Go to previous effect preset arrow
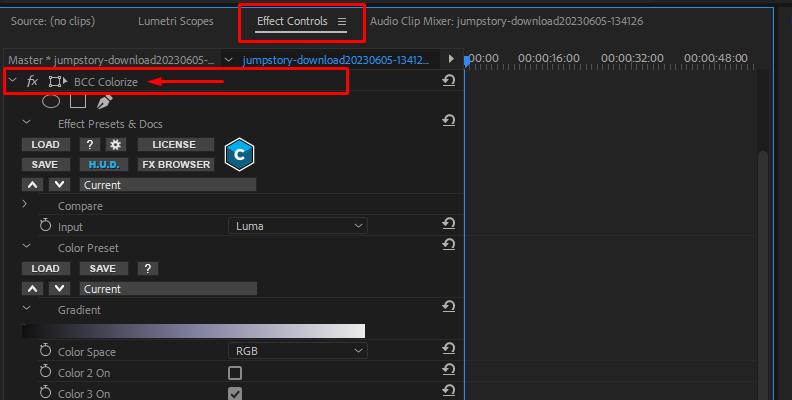The width and height of the screenshot is (792, 400). click(x=32, y=184)
